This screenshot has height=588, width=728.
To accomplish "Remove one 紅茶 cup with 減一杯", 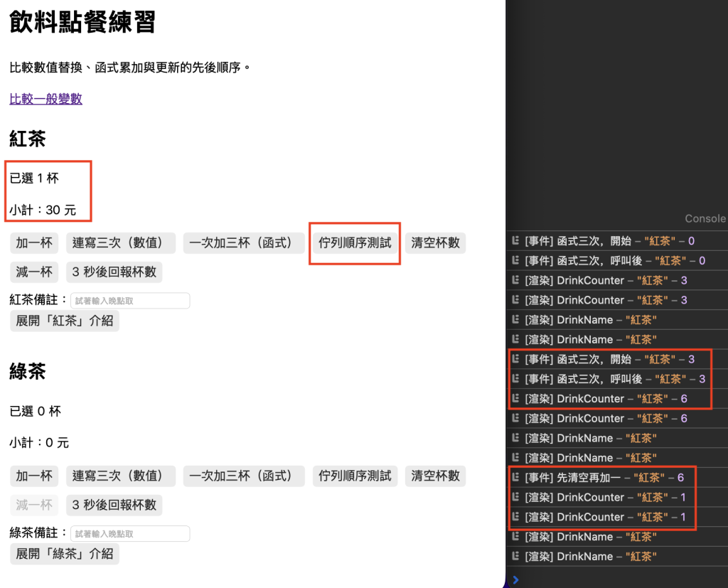I will click(x=34, y=272).
